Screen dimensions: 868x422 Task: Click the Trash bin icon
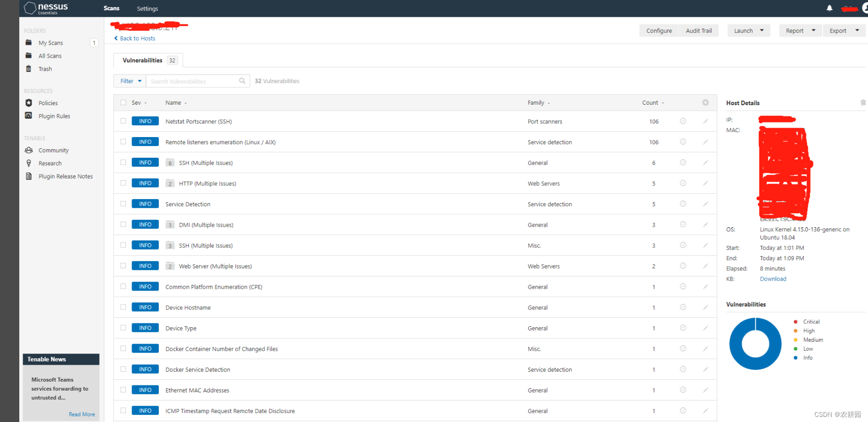click(x=29, y=69)
